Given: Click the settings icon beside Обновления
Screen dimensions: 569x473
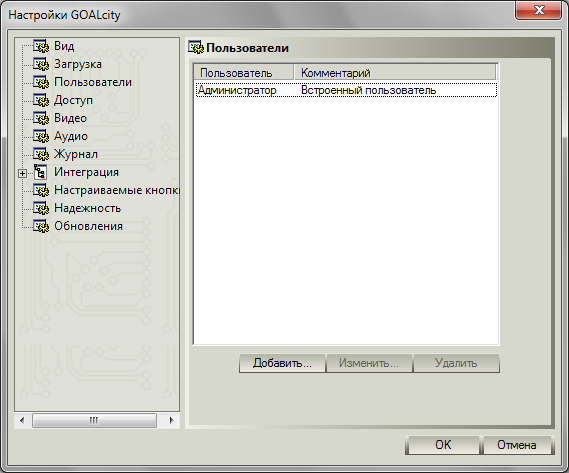Looking at the screenshot, I should 41,226.
